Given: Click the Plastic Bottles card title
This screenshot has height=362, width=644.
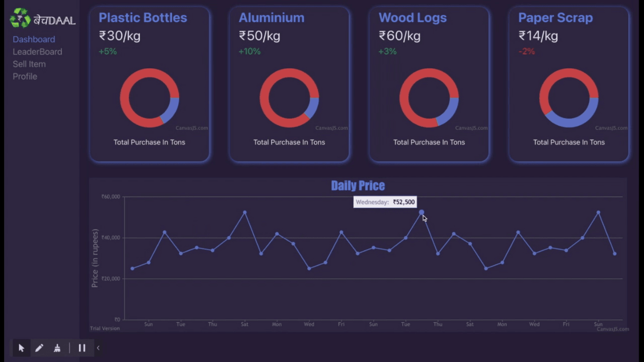Looking at the screenshot, I should click(143, 18).
